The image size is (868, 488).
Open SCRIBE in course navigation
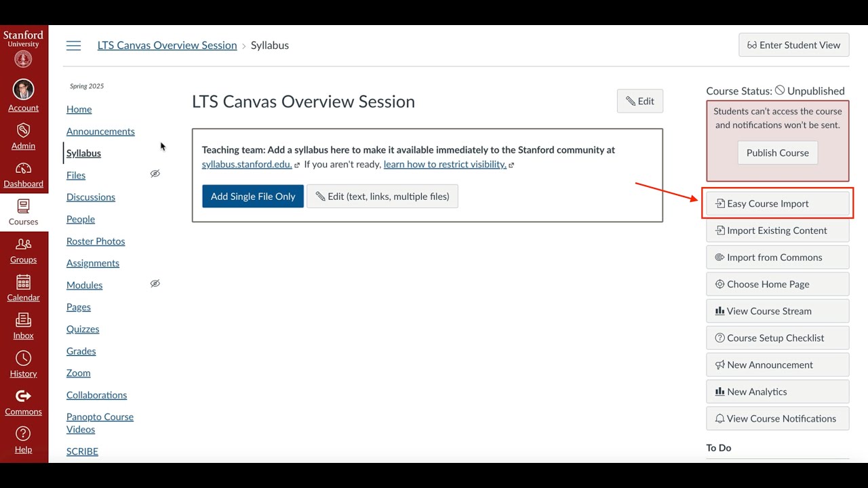point(82,451)
